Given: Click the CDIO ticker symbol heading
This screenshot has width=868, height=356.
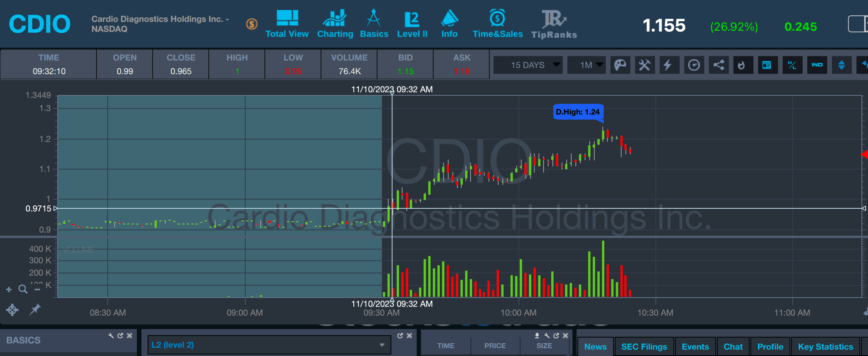Looking at the screenshot, I should (x=40, y=24).
